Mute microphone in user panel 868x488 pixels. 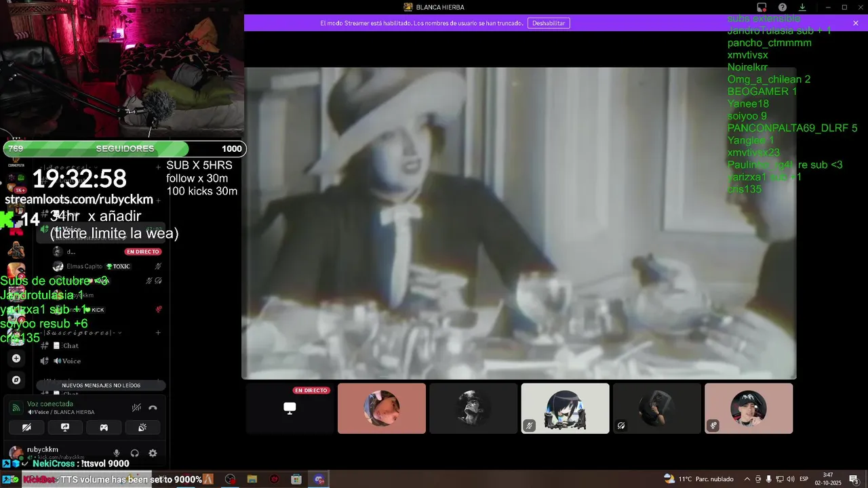point(117,453)
